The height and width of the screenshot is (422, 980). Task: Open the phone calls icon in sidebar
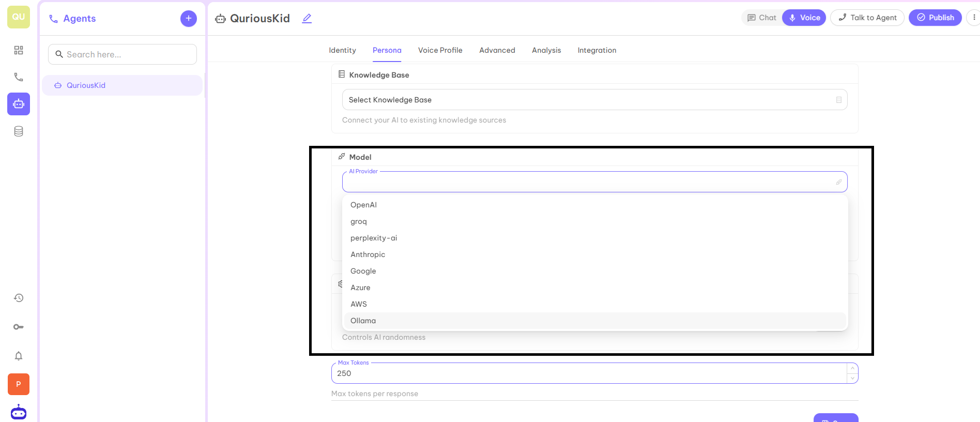pyautogui.click(x=19, y=77)
